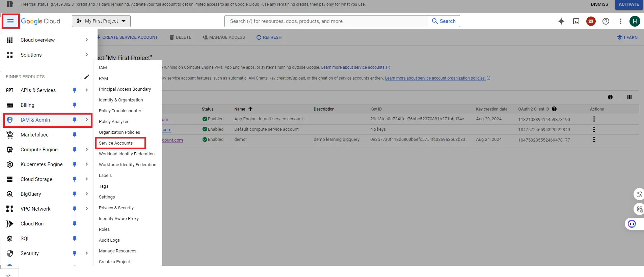
Task: Activate Cloud Shell terminal icon
Action: [576, 21]
